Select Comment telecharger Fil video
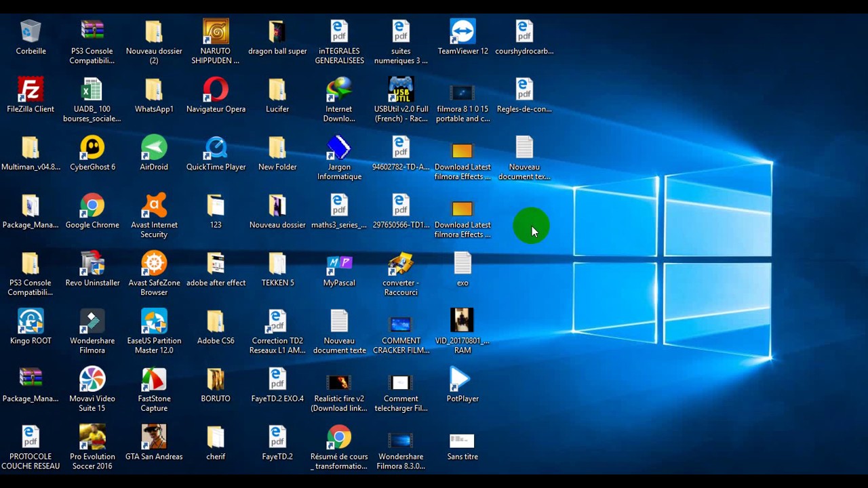 tap(401, 383)
